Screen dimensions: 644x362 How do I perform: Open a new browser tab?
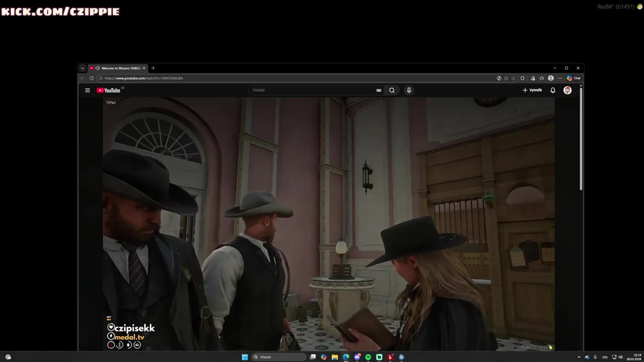[x=153, y=68]
